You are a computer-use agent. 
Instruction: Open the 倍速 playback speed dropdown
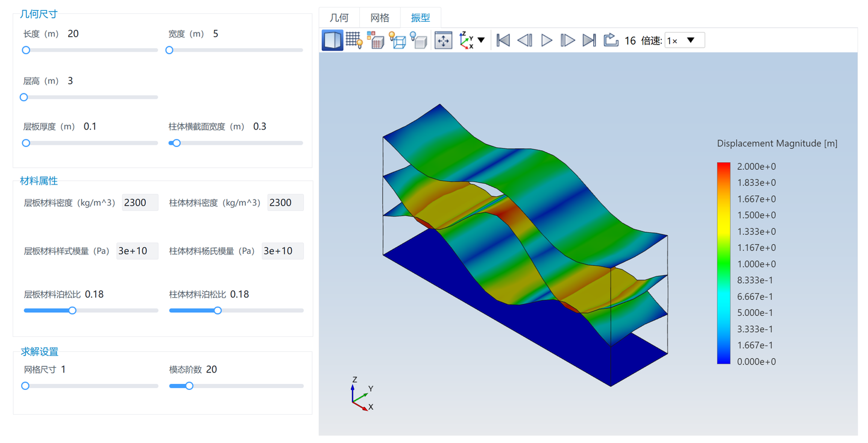(685, 40)
